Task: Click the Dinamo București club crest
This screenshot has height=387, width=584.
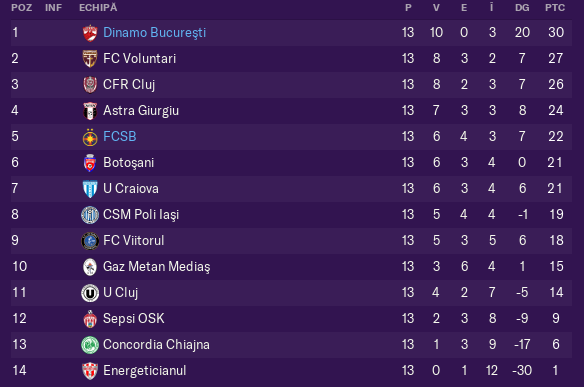Action: 90,33
